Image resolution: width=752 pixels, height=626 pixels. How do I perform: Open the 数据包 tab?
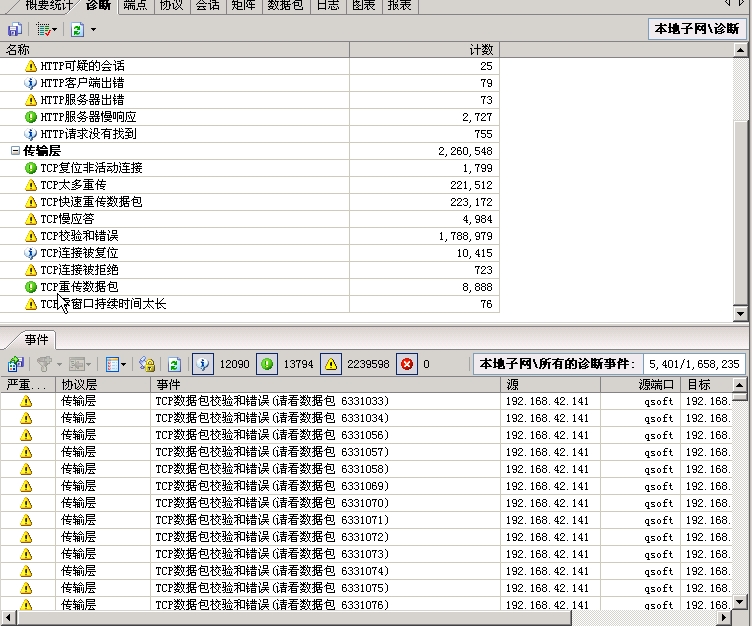(286, 6)
